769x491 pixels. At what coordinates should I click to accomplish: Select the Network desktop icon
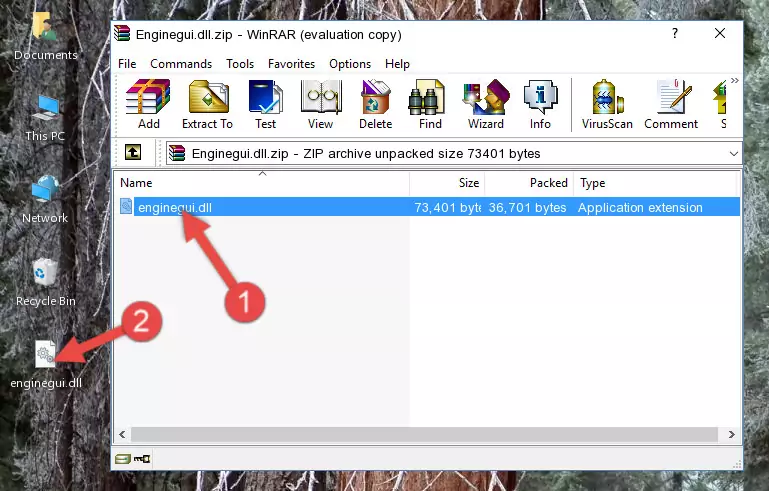45,200
